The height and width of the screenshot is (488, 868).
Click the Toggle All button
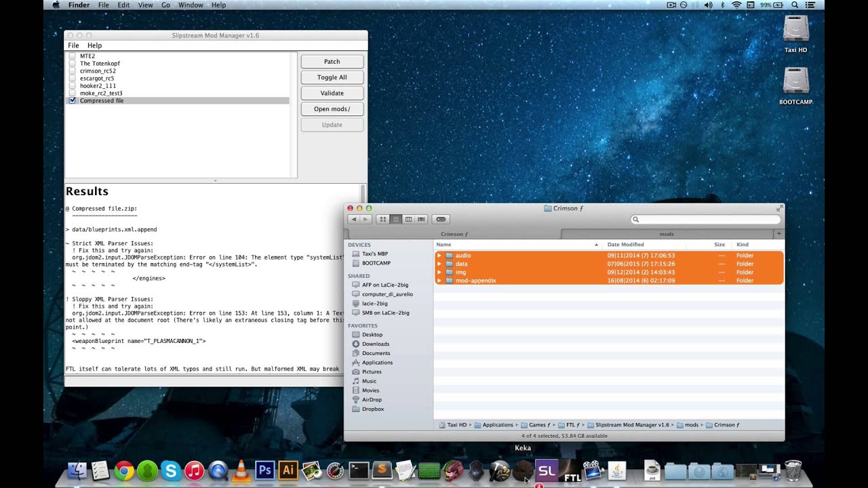[x=332, y=77]
